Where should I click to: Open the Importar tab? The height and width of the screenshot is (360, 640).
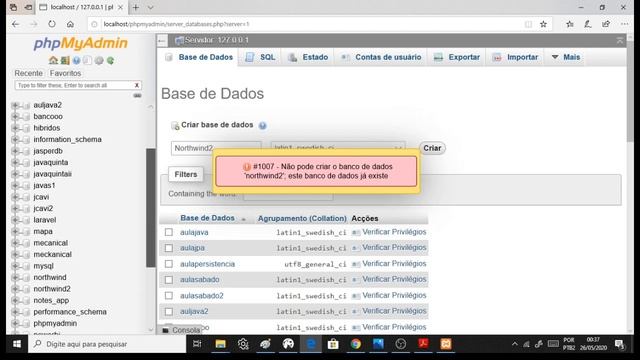(515, 57)
